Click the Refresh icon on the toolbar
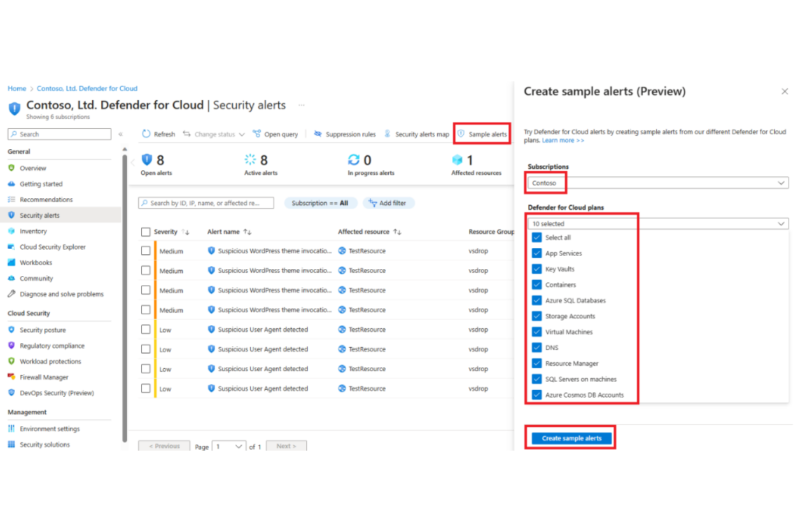The image size is (798, 532). [x=146, y=134]
